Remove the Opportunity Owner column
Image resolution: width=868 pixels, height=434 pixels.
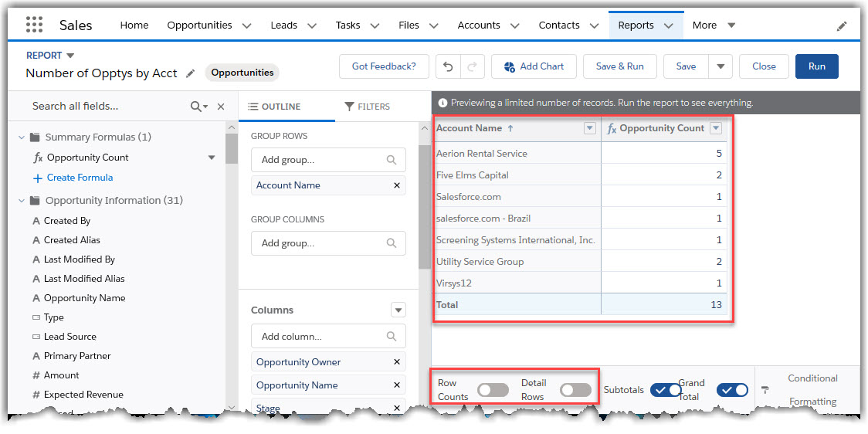(x=397, y=362)
